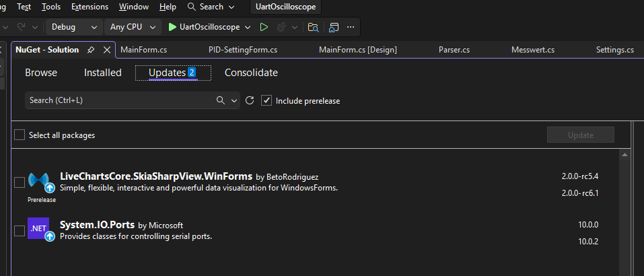Image resolution: width=644 pixels, height=276 pixels.
Task: Click the Search box in the title bar
Action: tap(211, 7)
